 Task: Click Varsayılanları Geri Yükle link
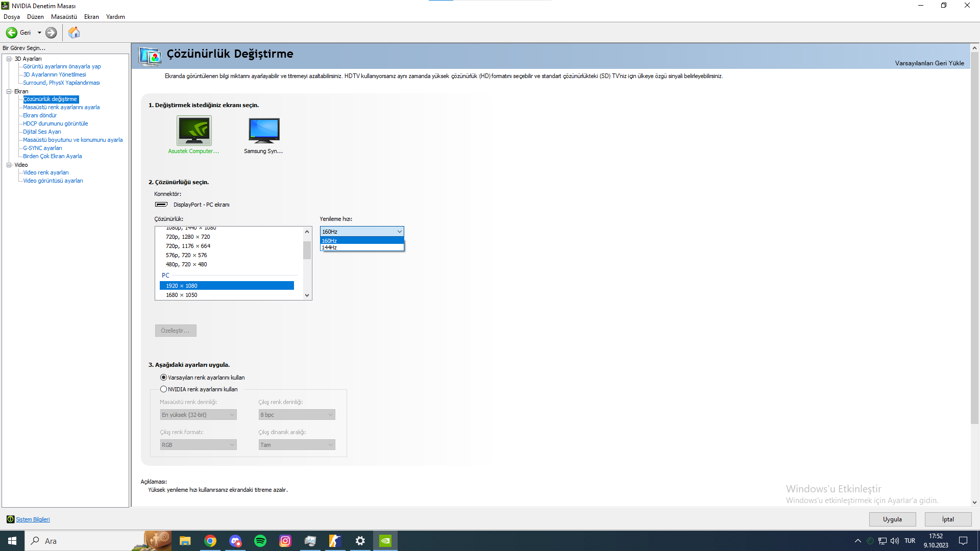[929, 63]
